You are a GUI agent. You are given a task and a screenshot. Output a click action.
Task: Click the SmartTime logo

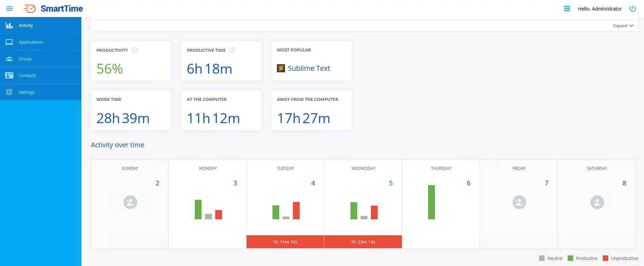click(53, 9)
